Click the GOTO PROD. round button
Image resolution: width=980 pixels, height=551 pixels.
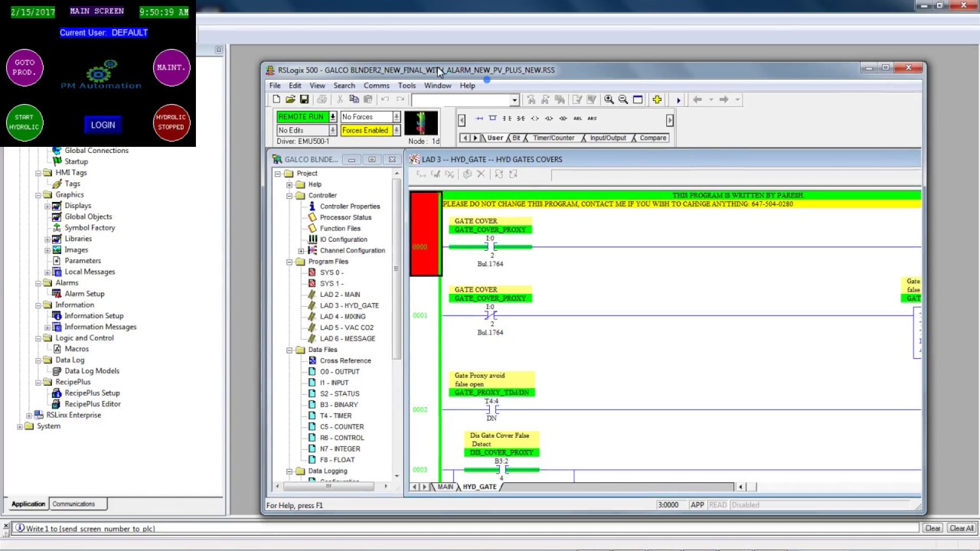tap(24, 67)
